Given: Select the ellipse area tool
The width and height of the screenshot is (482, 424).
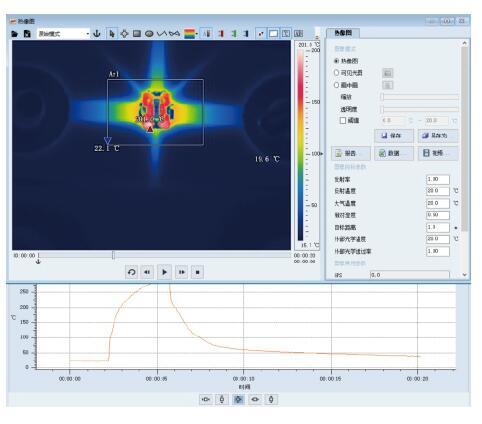Looking at the screenshot, I should [149, 34].
